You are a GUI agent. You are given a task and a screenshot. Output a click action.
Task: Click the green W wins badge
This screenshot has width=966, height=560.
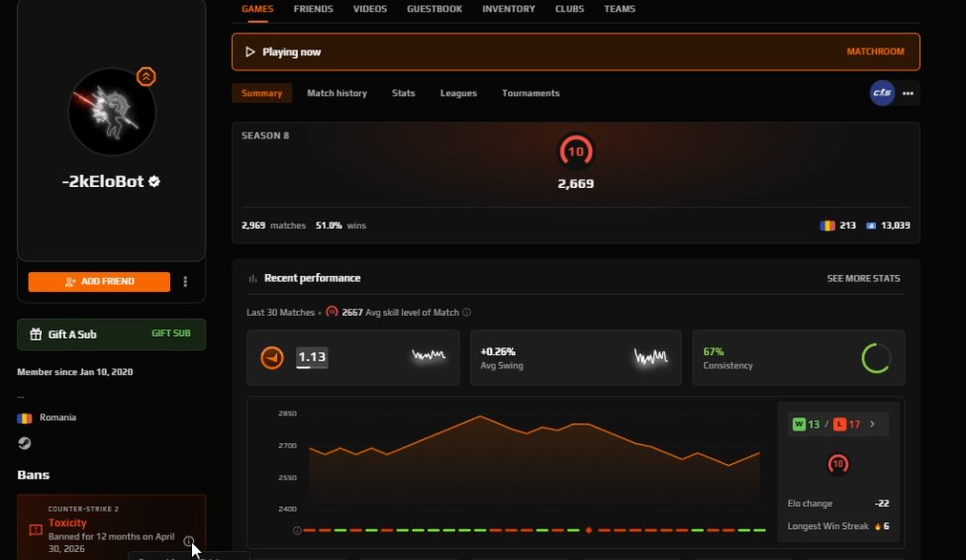point(799,423)
